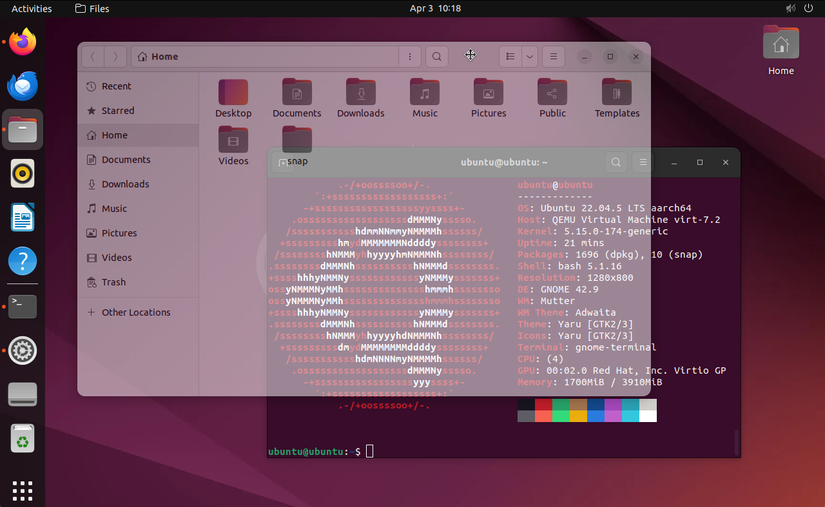Expand the view options dropdown arrow
This screenshot has width=825, height=507.
[x=530, y=56]
